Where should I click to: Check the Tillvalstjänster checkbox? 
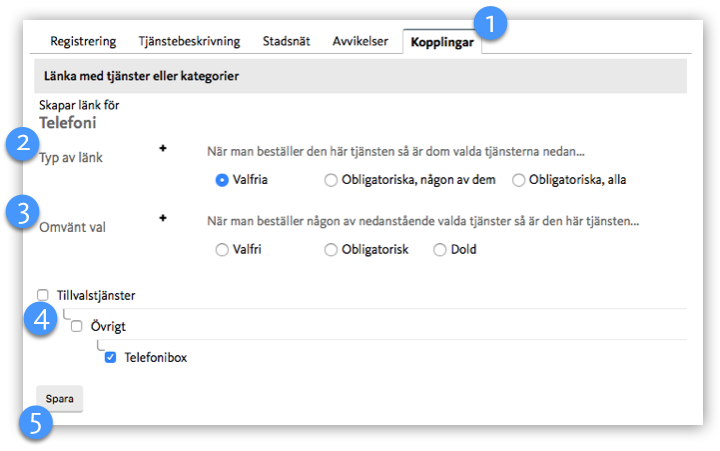(x=43, y=295)
